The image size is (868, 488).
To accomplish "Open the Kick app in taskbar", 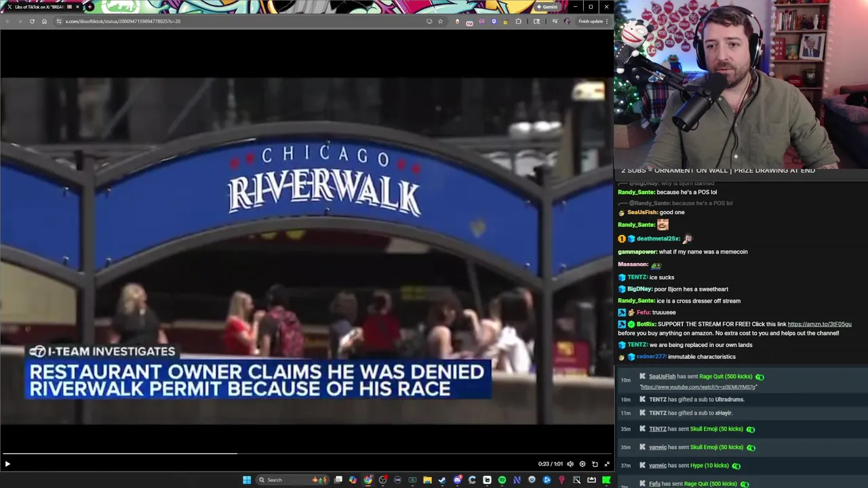I will click(x=606, y=480).
